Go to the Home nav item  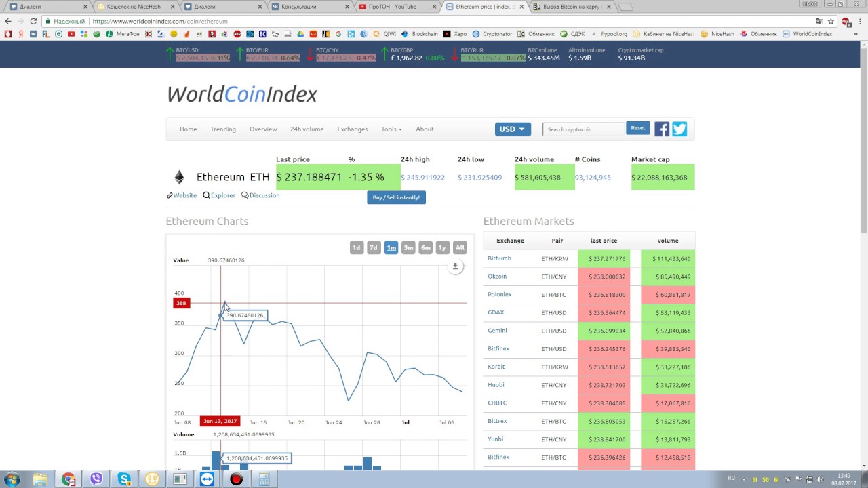188,129
